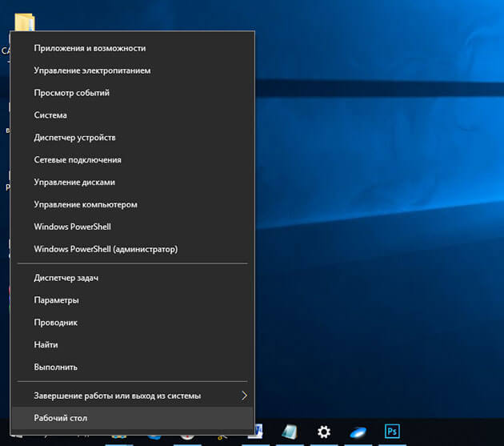Expand the 'Завершение работы или выход из системы' arrow

pos(244,396)
